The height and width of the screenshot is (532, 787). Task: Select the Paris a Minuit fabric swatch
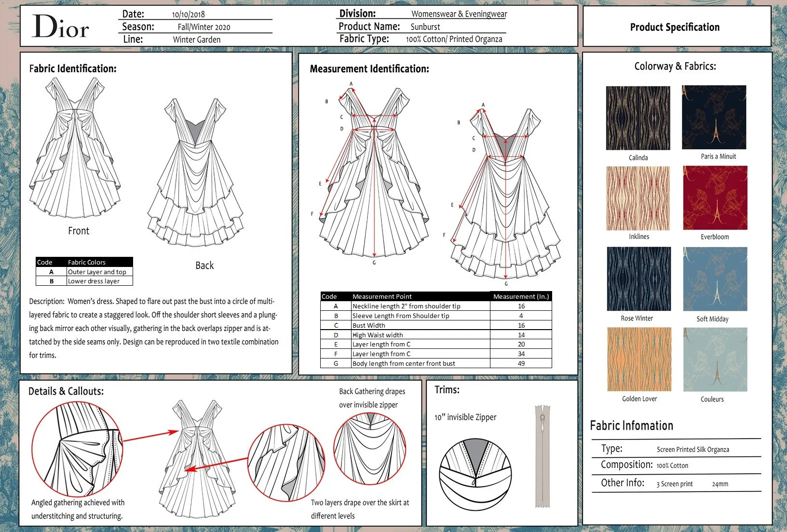click(x=714, y=117)
